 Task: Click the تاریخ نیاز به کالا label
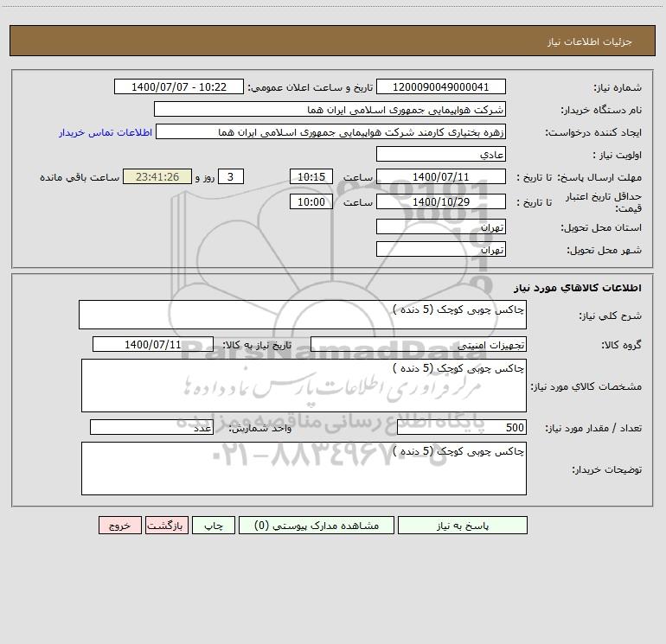coord(257,345)
